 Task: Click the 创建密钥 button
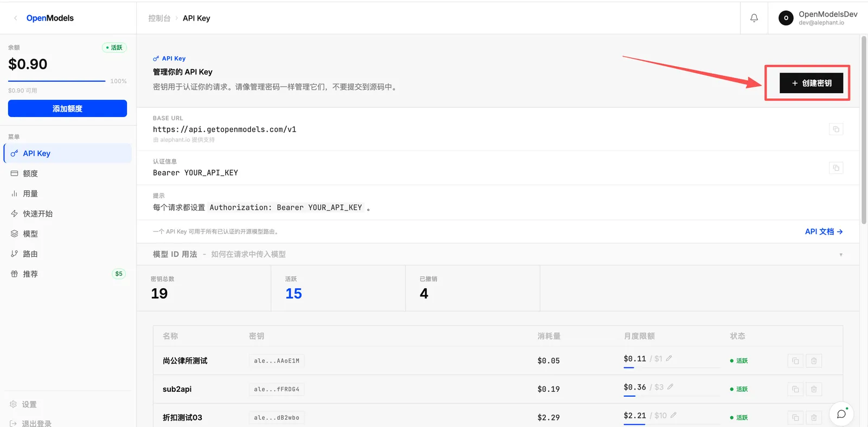pos(811,83)
